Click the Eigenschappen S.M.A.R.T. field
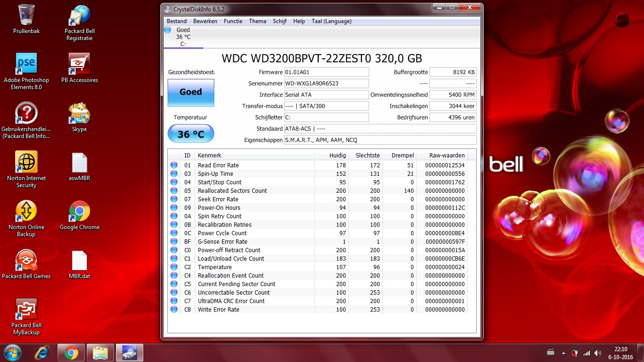This screenshot has width=644, height=362. point(380,140)
